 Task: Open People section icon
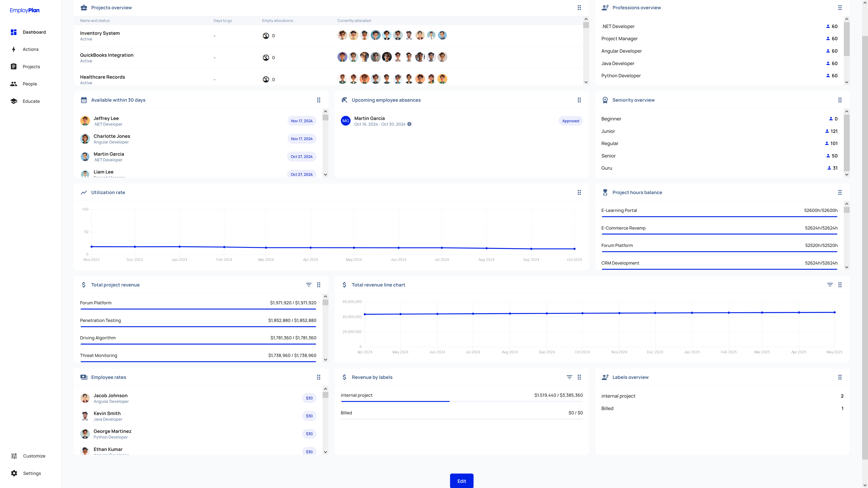pos(14,84)
